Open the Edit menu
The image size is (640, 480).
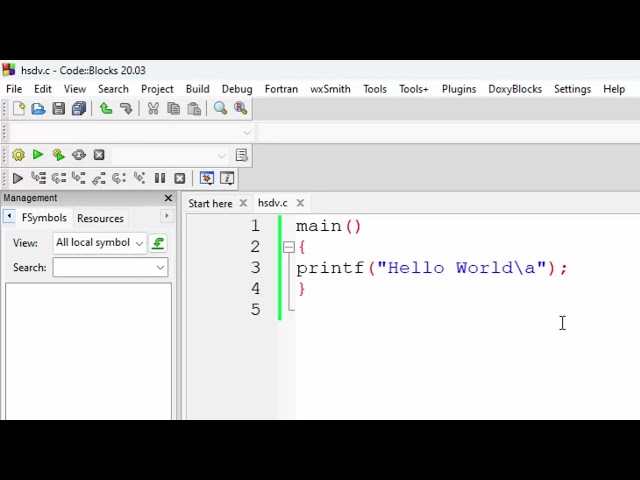click(x=43, y=89)
